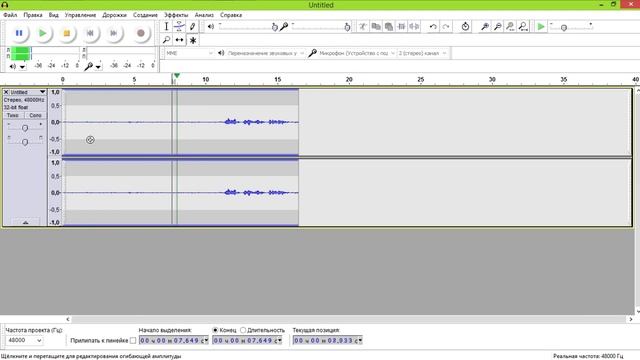Screen dimensions: 640x360
Task: Open the Управление menu
Action: click(80, 15)
